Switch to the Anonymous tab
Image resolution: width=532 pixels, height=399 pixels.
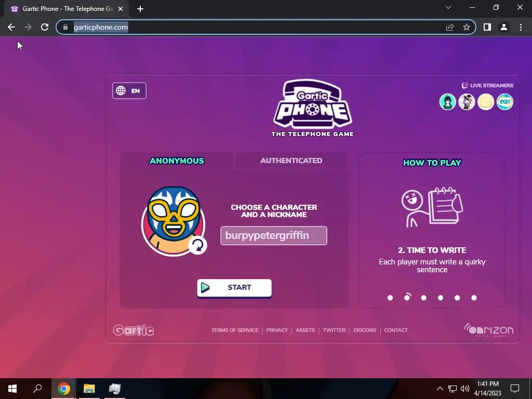click(177, 161)
